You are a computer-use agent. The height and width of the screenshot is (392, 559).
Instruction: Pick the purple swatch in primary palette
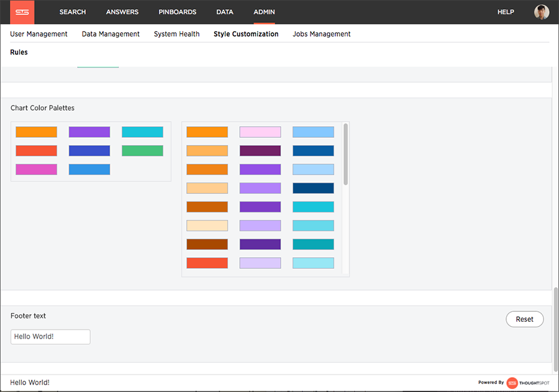pyautogui.click(x=89, y=132)
